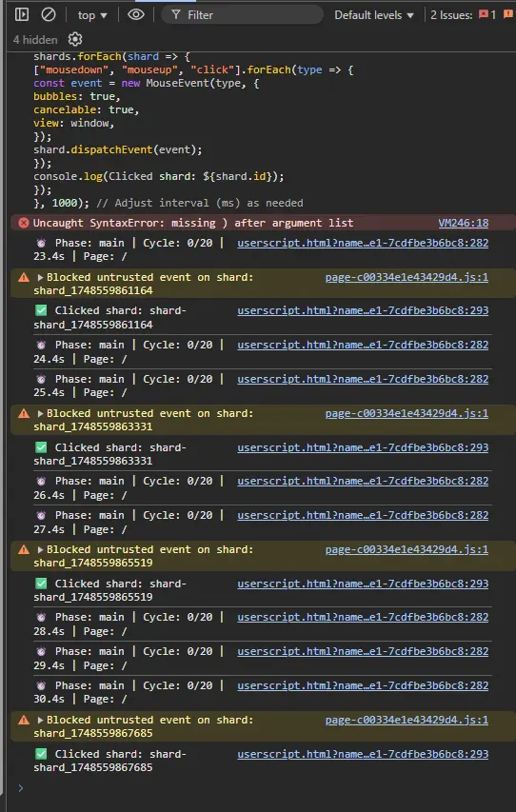Select the 'view: window,' code line
Screen dimensions: 516x812
point(73,123)
